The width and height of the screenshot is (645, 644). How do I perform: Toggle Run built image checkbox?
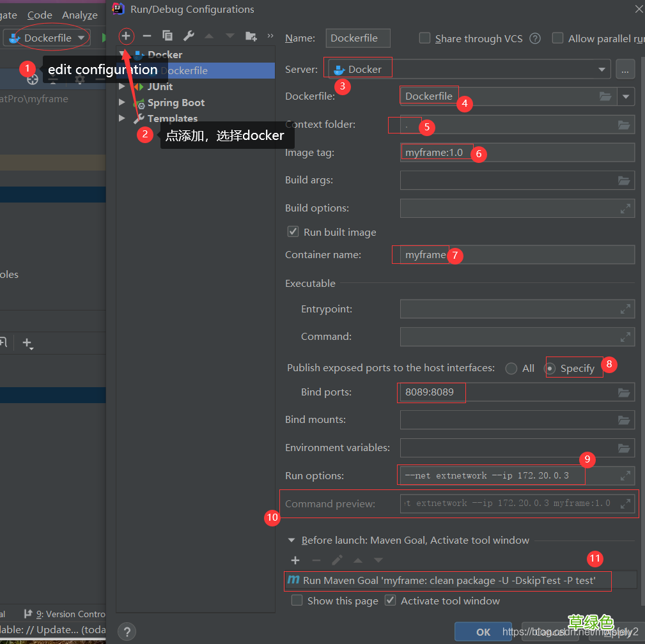(x=293, y=231)
